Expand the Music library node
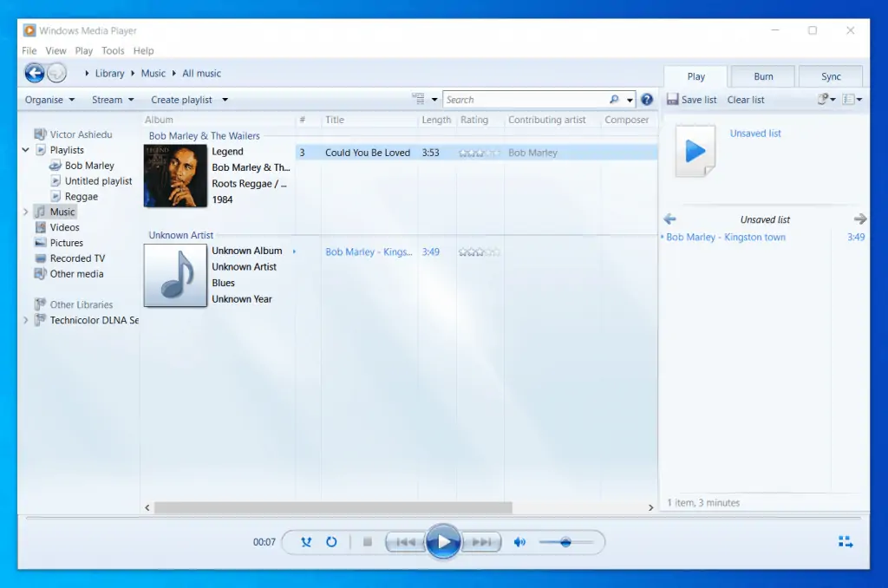Screen dimensions: 888x588 pyautogui.click(x=25, y=211)
